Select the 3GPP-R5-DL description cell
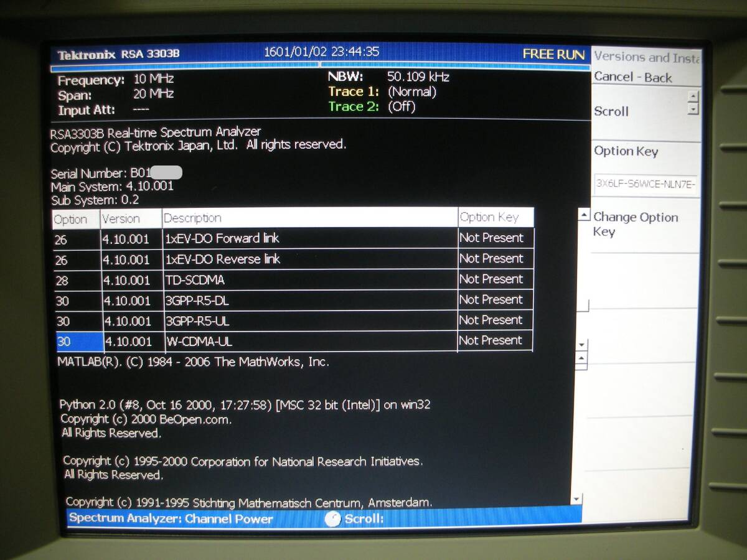This screenshot has height=560, width=747. tap(310, 301)
